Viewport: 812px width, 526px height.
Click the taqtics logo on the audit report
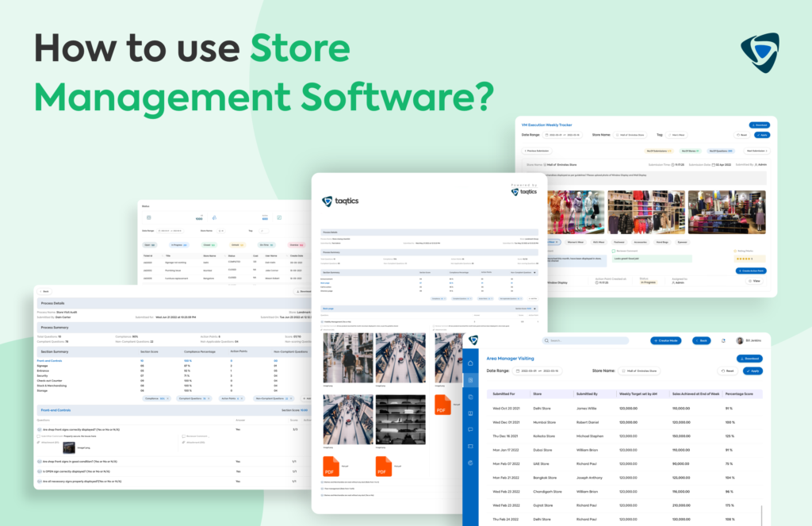click(x=340, y=202)
